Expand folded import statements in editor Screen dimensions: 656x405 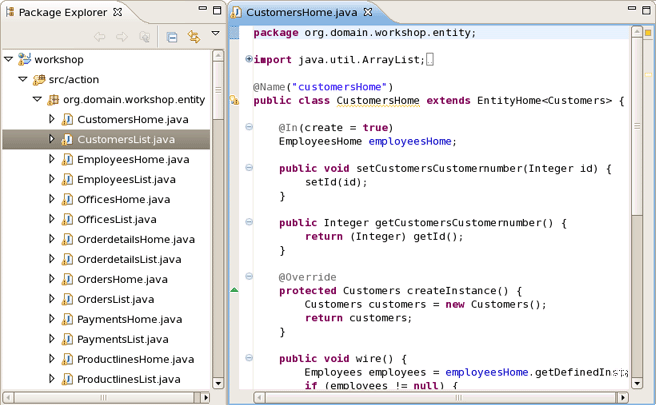coord(249,60)
